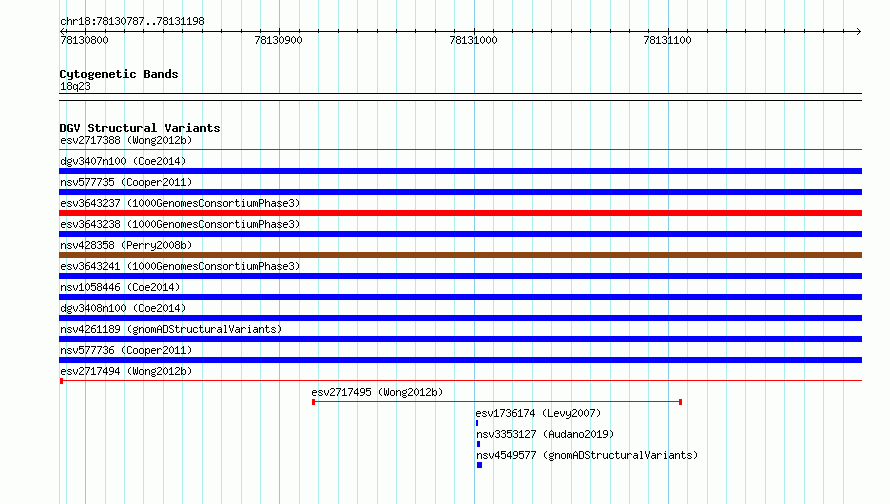This screenshot has width=890, height=504.
Task: Open esv3643241 (1000GenomesConsortiumPhase3) label
Action: 180,266
